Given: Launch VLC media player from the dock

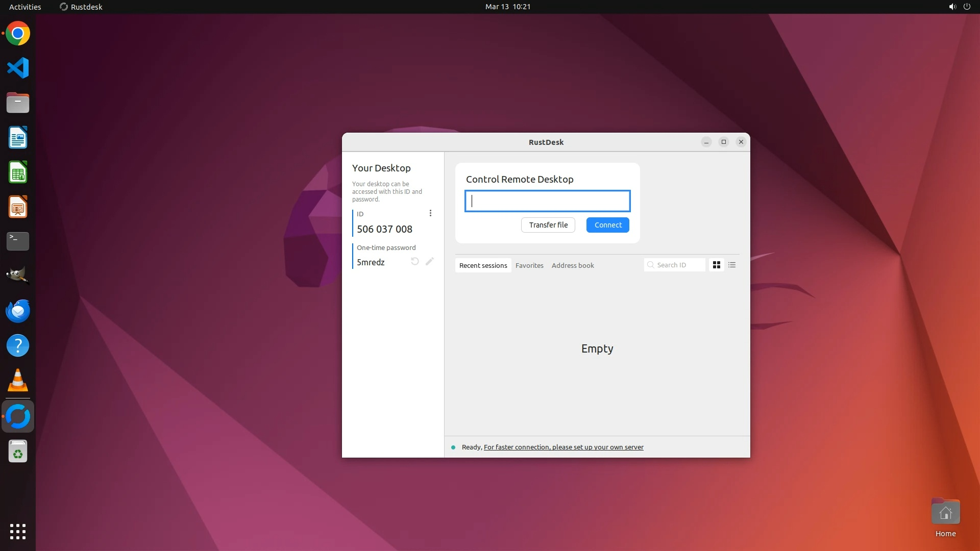Looking at the screenshot, I should (x=18, y=381).
